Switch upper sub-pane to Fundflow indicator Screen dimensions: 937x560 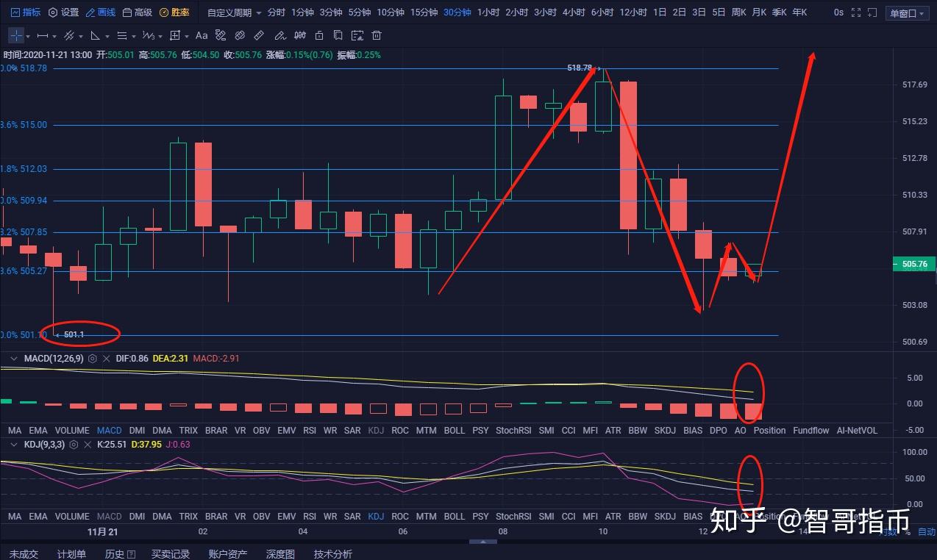[x=811, y=431]
